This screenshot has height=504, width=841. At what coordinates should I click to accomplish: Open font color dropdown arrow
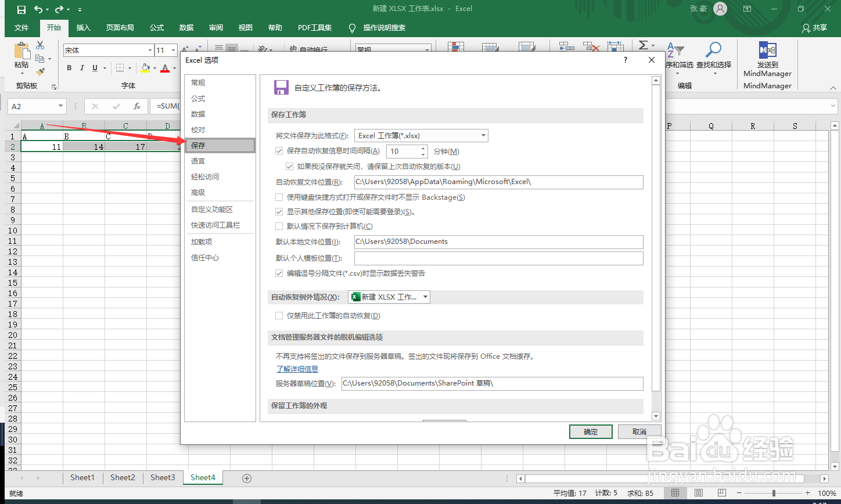coord(174,68)
